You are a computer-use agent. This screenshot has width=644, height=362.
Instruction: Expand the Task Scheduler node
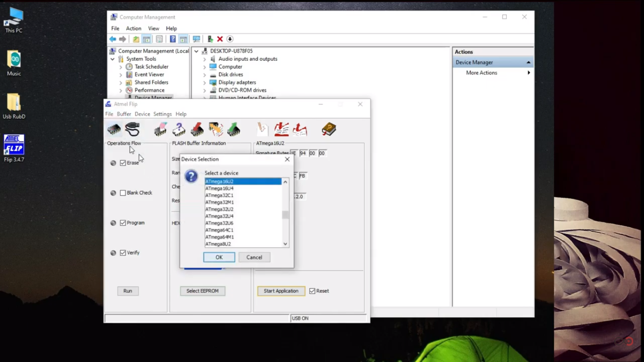pos(121,67)
